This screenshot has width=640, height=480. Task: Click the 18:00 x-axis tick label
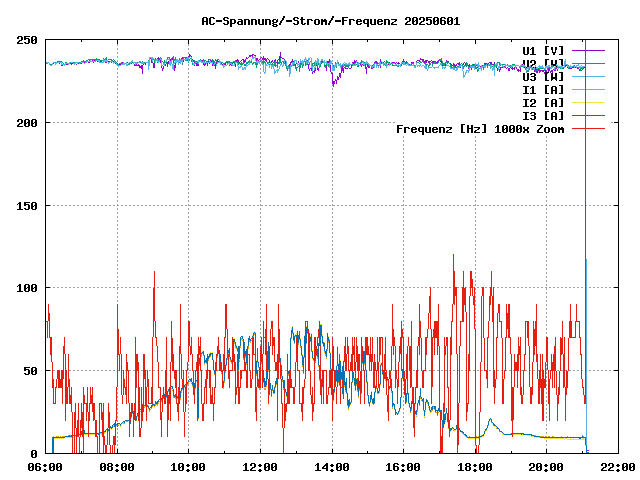click(x=475, y=467)
